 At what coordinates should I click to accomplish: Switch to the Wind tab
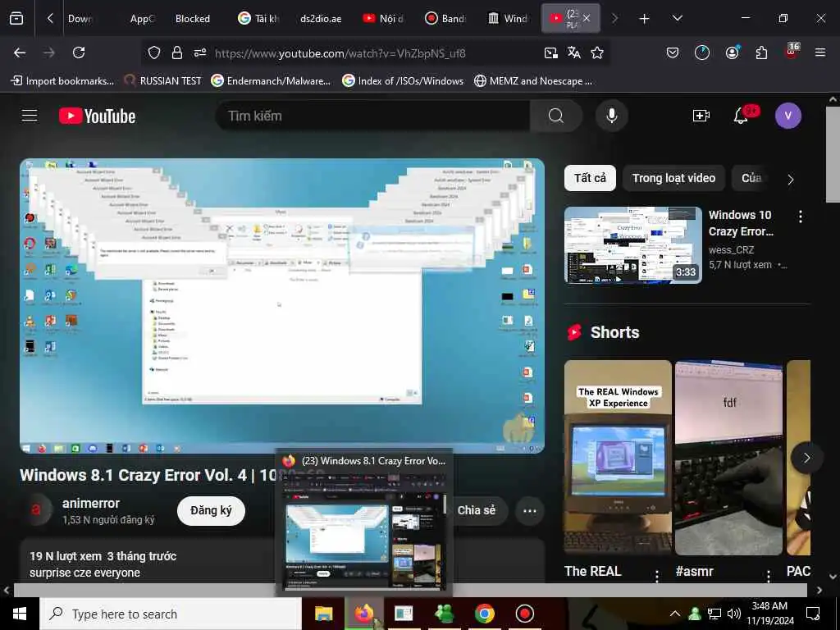tap(509, 18)
